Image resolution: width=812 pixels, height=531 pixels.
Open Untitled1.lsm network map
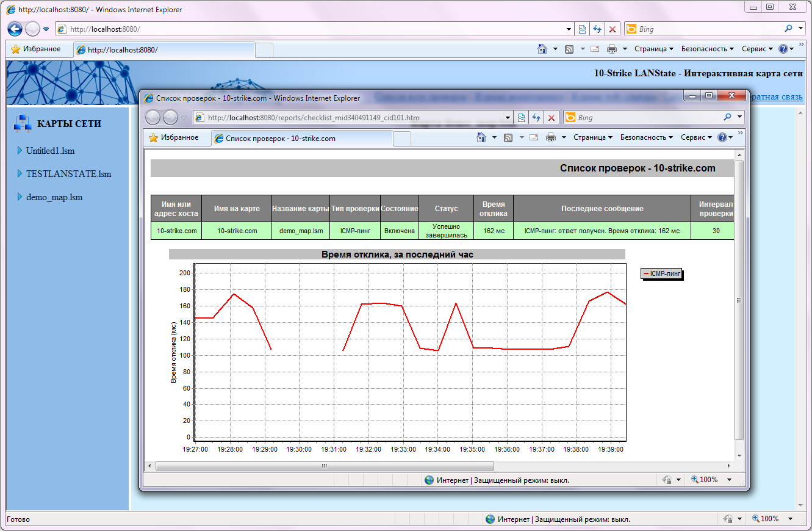[x=51, y=151]
